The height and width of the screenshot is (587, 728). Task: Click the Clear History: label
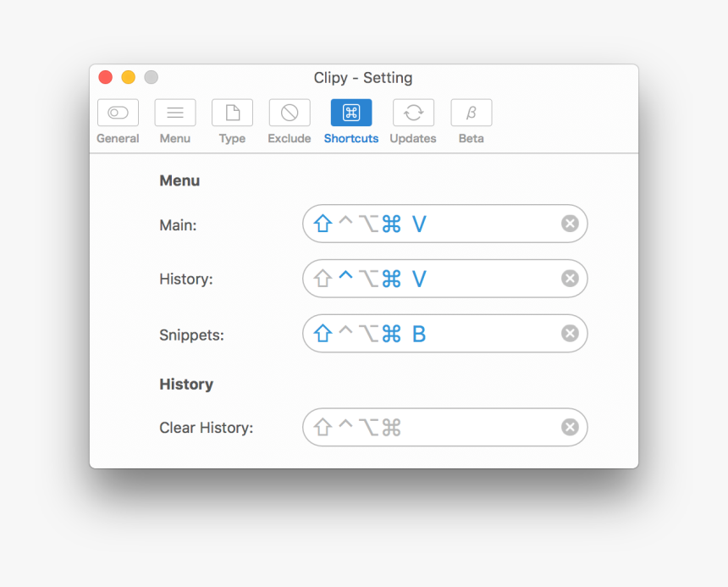point(207,428)
